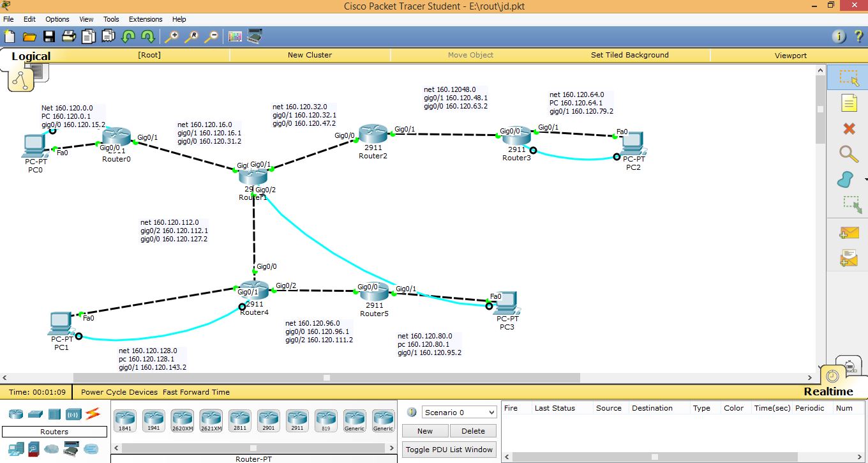Switch to the Realtime mode tab
868x463 pixels.
(828, 391)
